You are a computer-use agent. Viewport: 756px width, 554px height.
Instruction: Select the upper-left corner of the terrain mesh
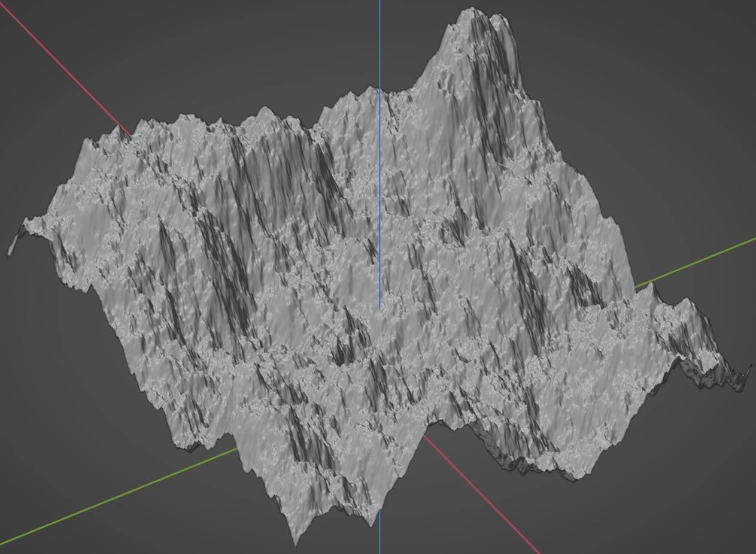[90, 142]
